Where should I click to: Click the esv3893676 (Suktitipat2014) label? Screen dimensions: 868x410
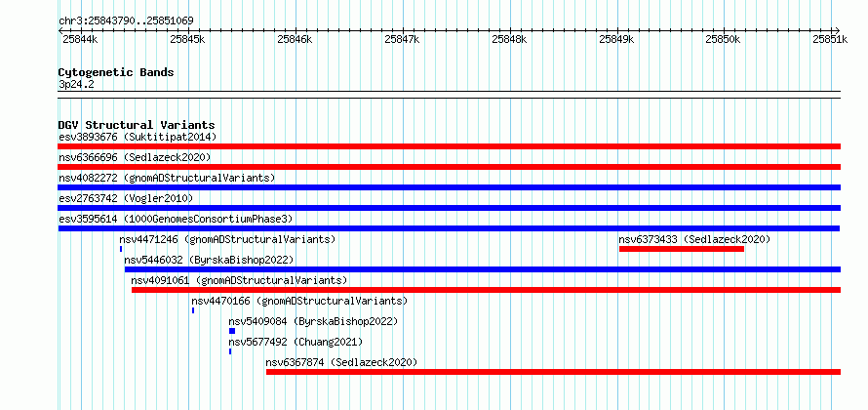tap(138, 137)
